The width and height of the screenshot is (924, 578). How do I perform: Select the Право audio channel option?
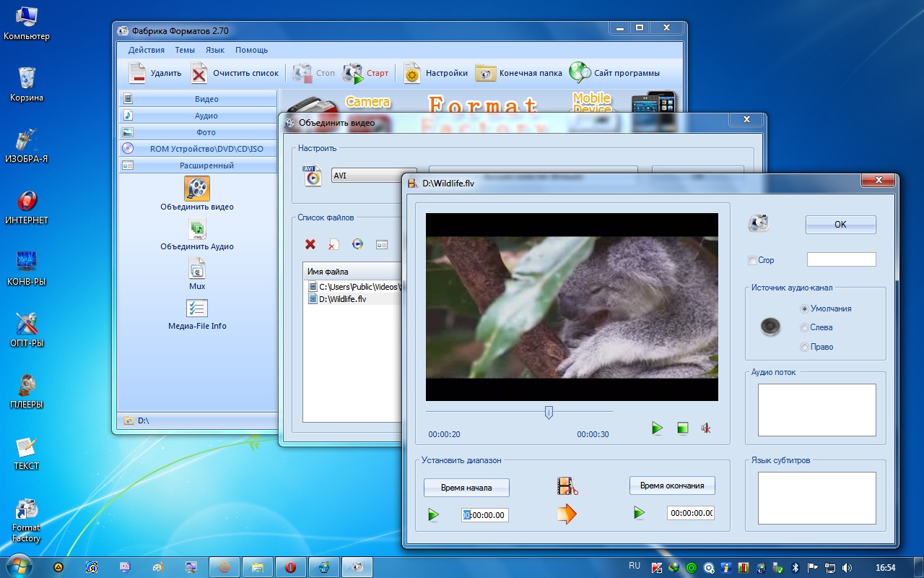804,347
